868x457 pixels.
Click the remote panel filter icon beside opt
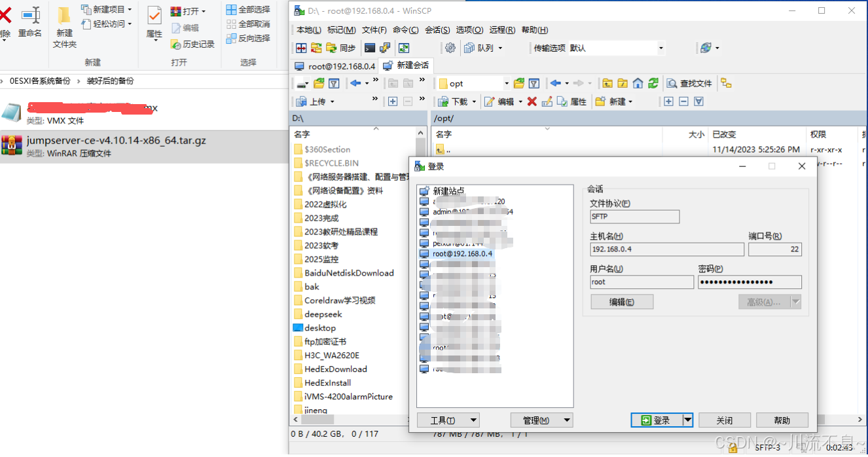[x=534, y=83]
